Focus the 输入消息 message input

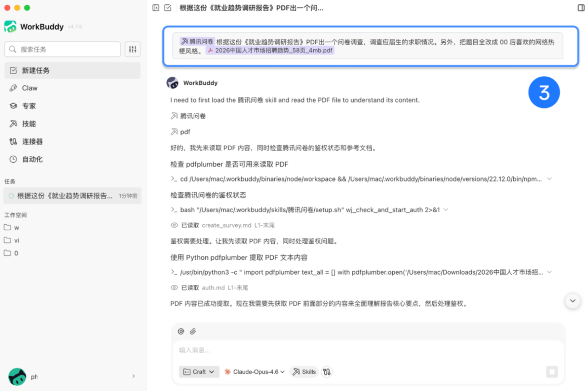pyautogui.click(x=368, y=350)
